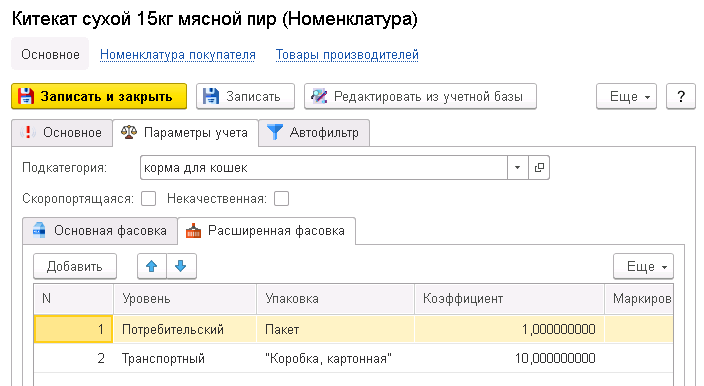Click the funnel icon on Автофильтр tab
This screenshot has height=386, width=704.
(275, 132)
